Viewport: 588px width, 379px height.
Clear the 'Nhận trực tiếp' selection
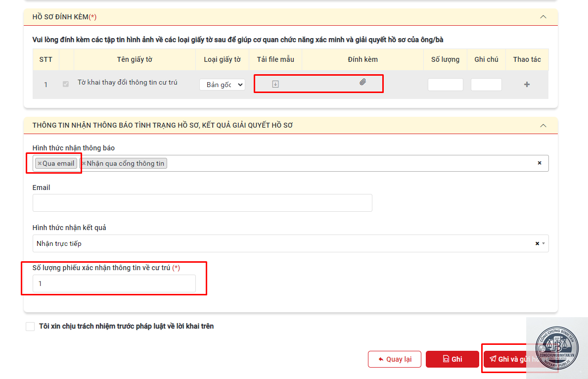tap(537, 243)
